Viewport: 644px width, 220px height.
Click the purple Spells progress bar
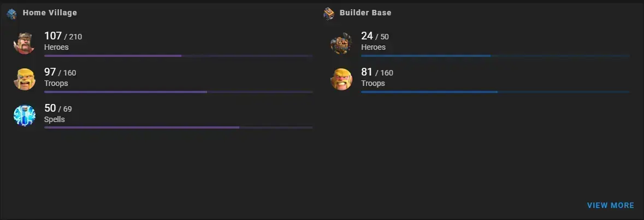[x=178, y=128]
